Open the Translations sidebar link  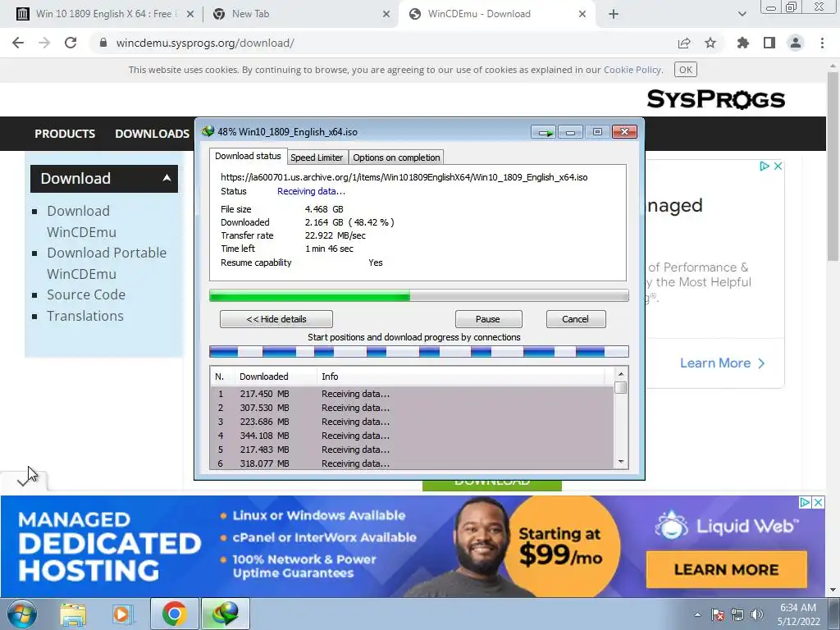click(85, 316)
